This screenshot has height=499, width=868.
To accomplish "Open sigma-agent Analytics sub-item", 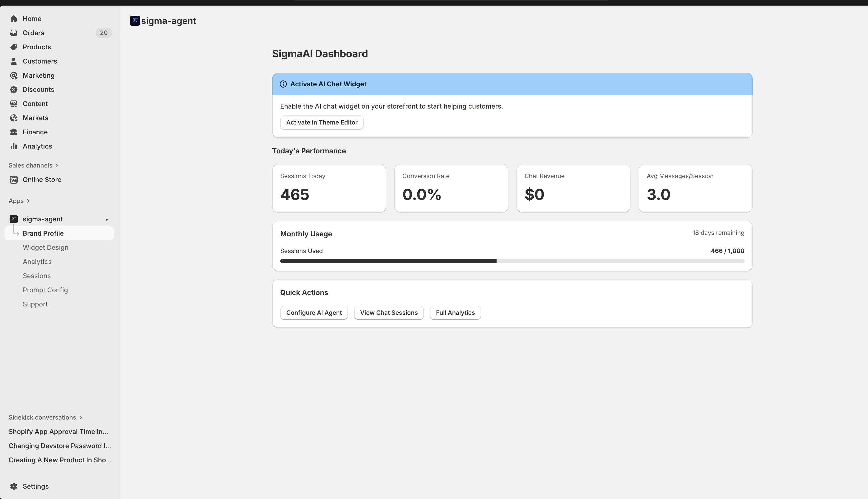I will tap(59, 261).
